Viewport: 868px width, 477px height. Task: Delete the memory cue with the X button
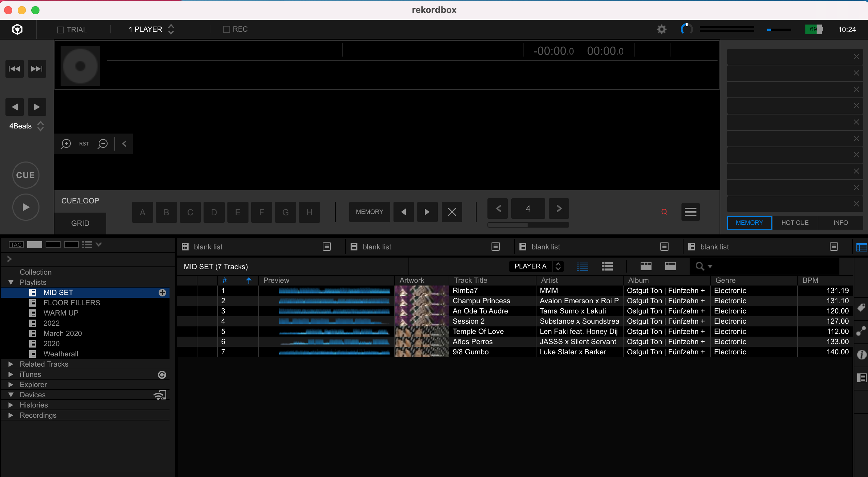[x=452, y=212]
